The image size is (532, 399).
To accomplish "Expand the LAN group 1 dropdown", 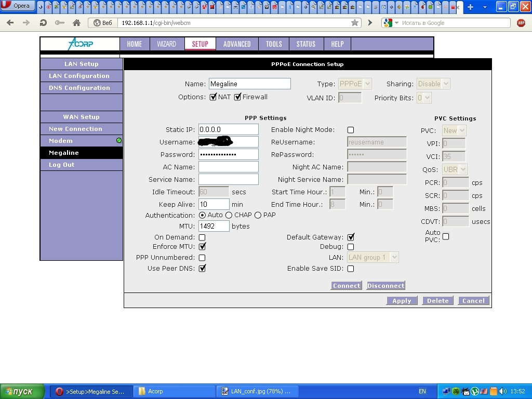I will pos(373,258).
